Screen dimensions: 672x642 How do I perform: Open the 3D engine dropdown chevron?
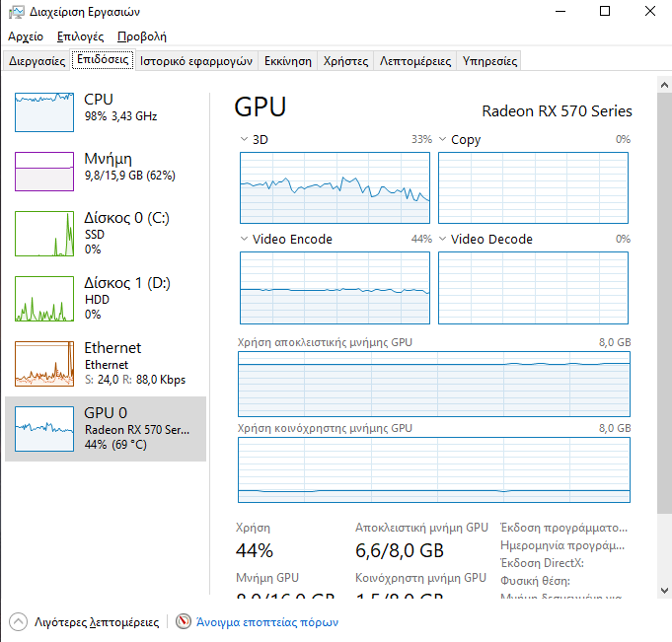244,139
